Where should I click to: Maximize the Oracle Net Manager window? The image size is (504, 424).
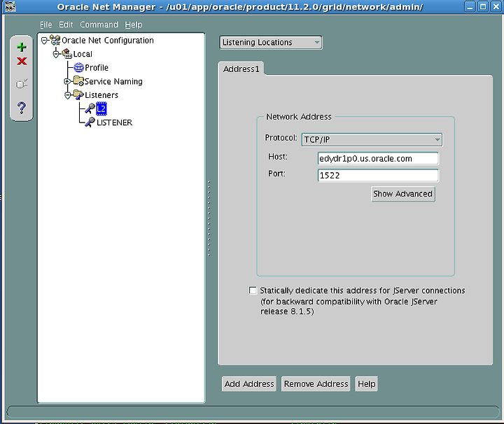(x=483, y=7)
